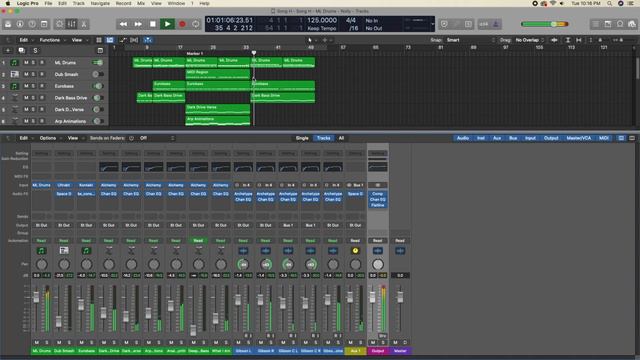Screen dimensions: 640x360
Task: Toggle power switch on Arp Animations track
Action: [97, 121]
